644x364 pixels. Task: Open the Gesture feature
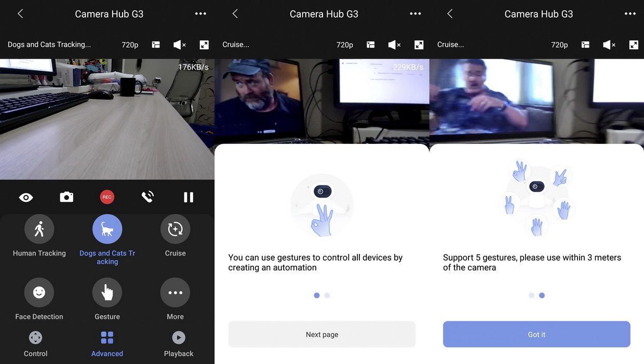click(107, 292)
